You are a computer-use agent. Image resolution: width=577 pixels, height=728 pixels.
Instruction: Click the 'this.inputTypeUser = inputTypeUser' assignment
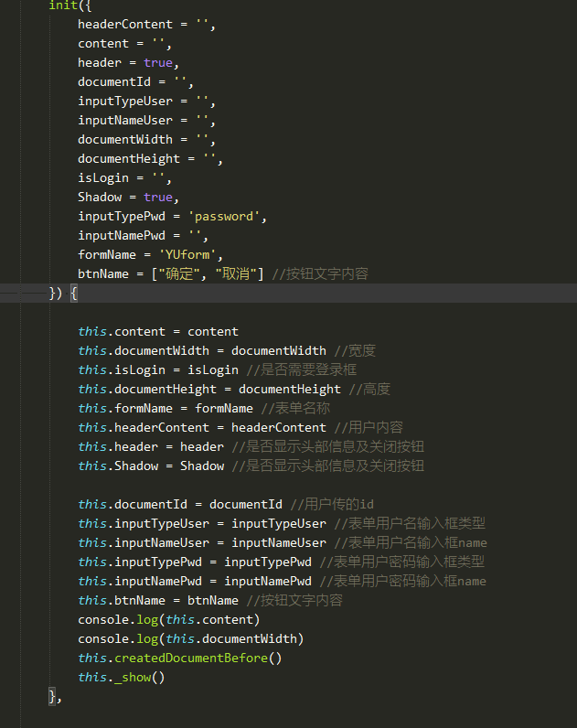[202, 524]
